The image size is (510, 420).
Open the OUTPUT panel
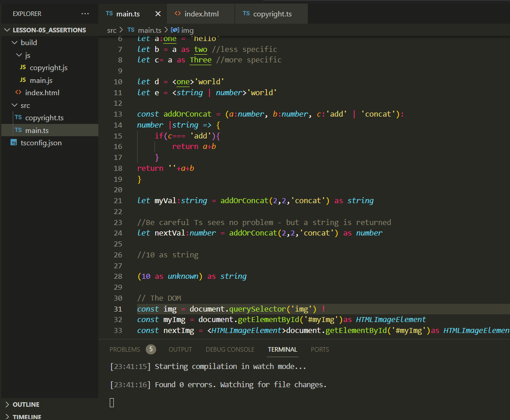pos(180,349)
